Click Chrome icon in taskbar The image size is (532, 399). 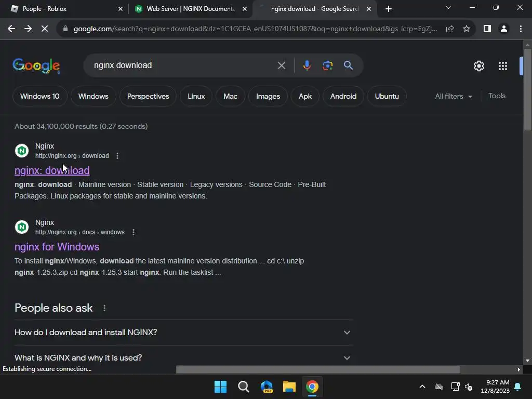[312, 387]
